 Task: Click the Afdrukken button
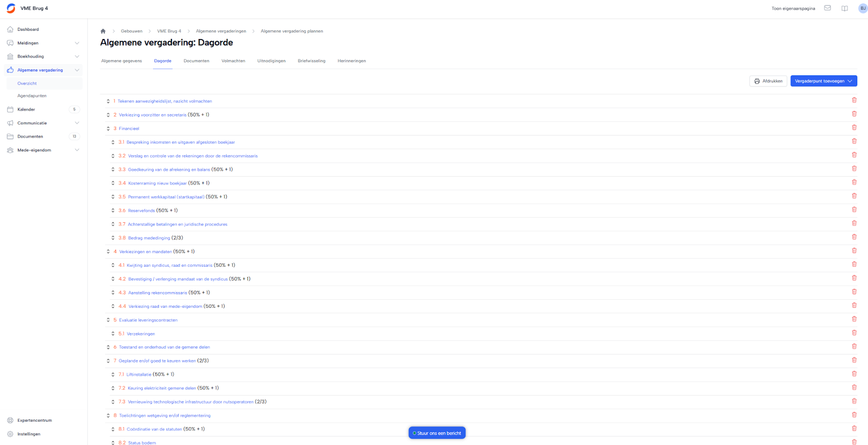coord(768,81)
